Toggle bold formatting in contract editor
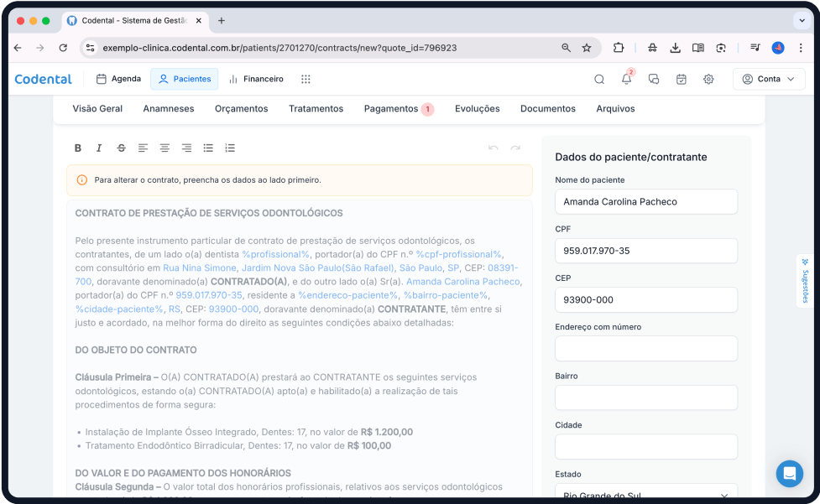 coord(78,148)
